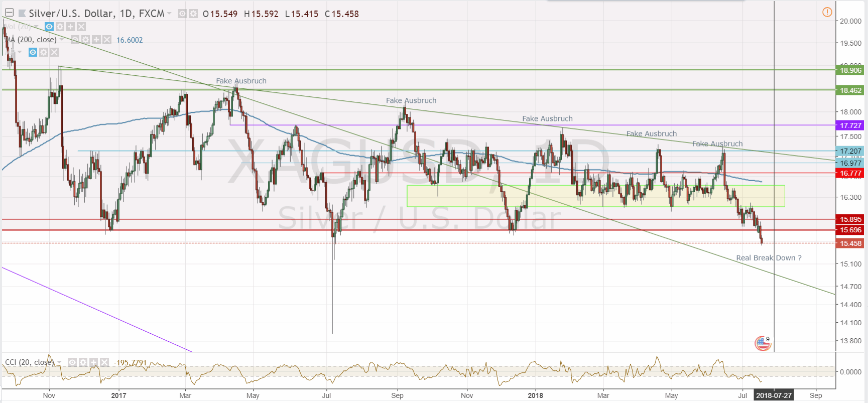Viewport: 868px width, 403px height.
Task: Expand the Vol (20) indicator dropdown arrow
Action: pyautogui.click(x=36, y=27)
